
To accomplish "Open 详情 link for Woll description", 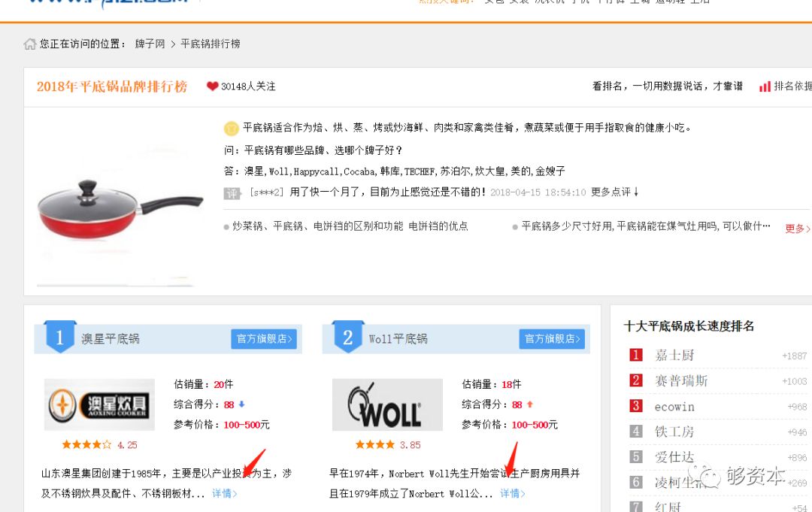I will click(x=513, y=493).
